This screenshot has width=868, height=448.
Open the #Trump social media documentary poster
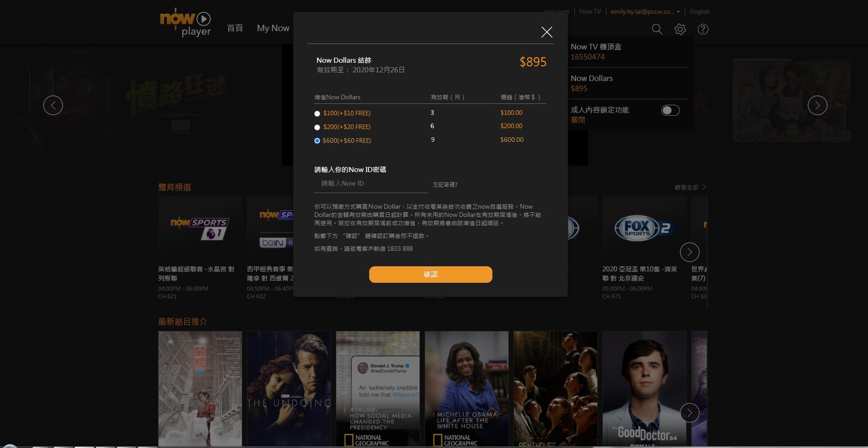click(378, 389)
